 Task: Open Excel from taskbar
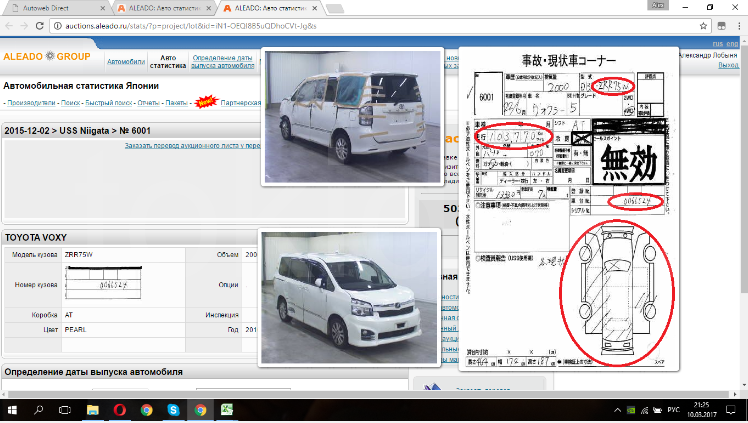[x=227, y=410]
